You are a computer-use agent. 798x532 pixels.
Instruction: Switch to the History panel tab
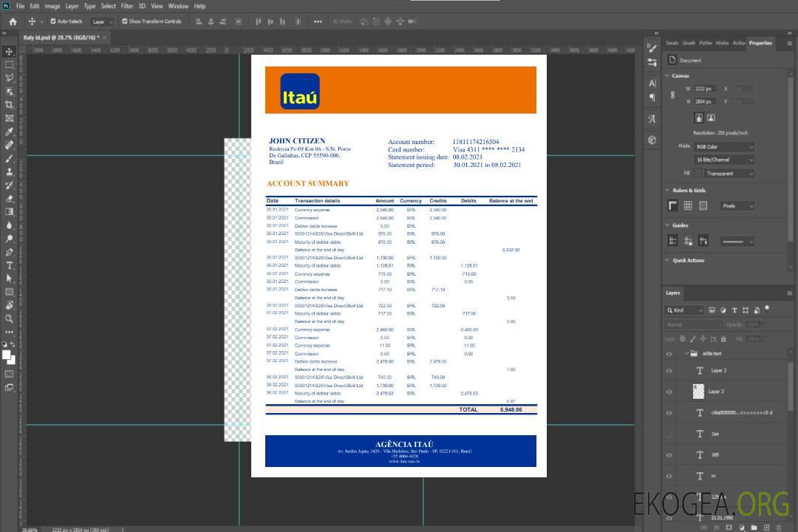[722, 44]
